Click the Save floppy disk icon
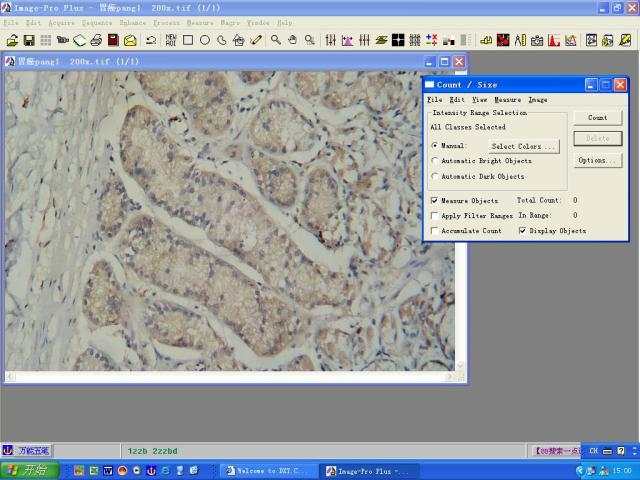This screenshot has height=480, width=640. coord(29,41)
